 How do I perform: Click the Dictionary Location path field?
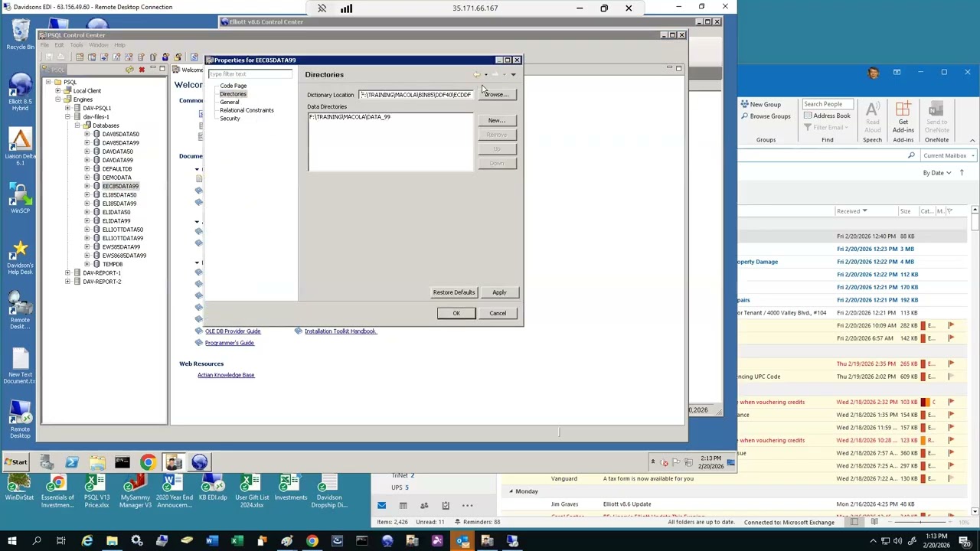(416, 95)
